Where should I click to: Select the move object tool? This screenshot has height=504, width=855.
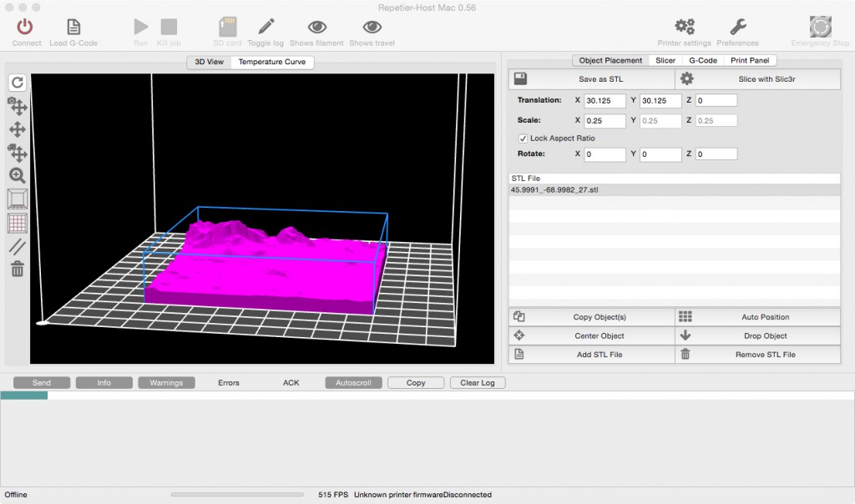pyautogui.click(x=18, y=153)
